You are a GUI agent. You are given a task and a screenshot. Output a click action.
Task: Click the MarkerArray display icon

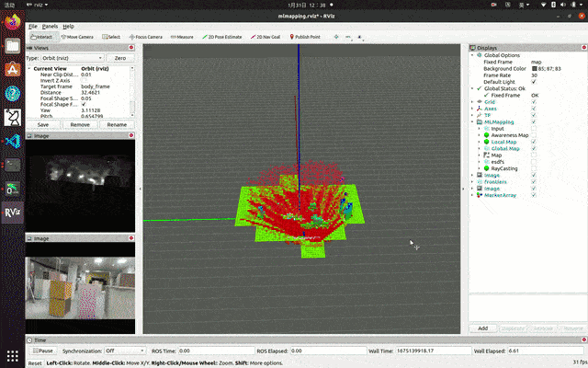click(x=480, y=195)
